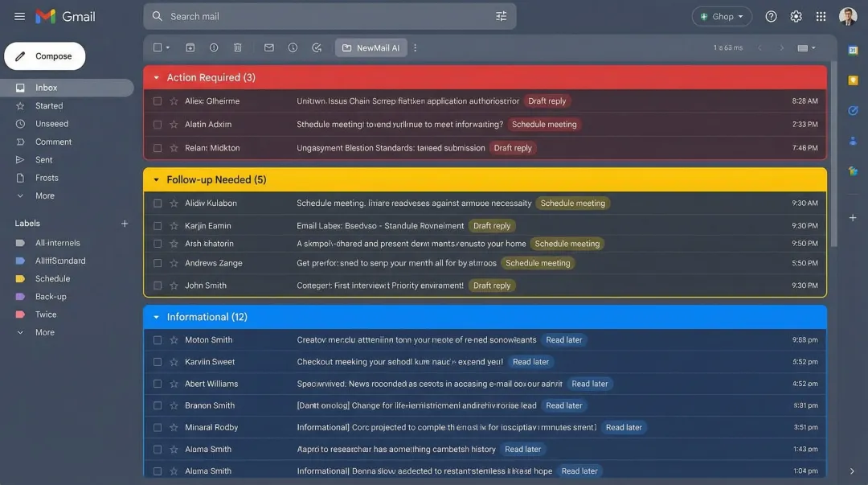Click the Report spam exclamation icon

[212, 47]
